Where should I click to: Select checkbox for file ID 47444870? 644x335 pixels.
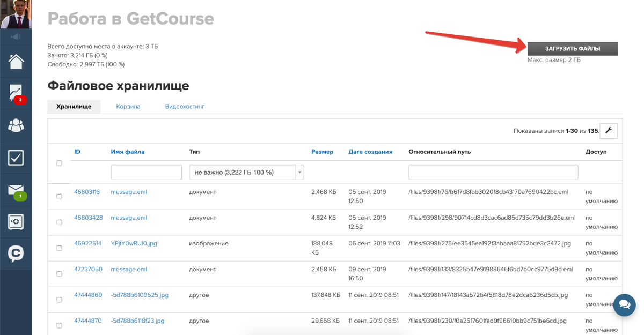(x=60, y=325)
